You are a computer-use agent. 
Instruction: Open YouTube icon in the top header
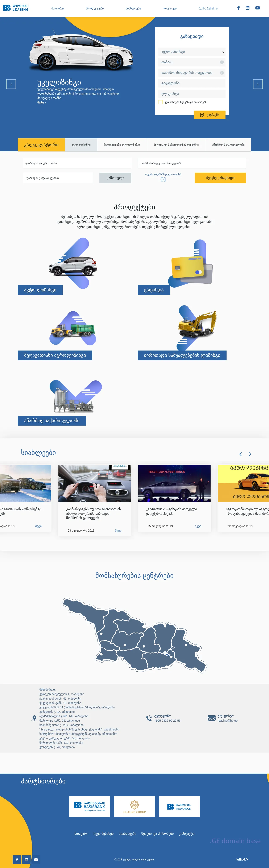257,8
